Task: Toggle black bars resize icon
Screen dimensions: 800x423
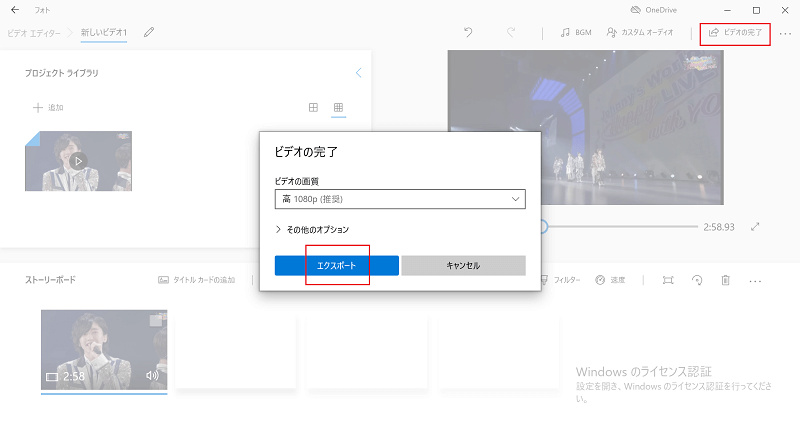Action: pyautogui.click(x=668, y=280)
